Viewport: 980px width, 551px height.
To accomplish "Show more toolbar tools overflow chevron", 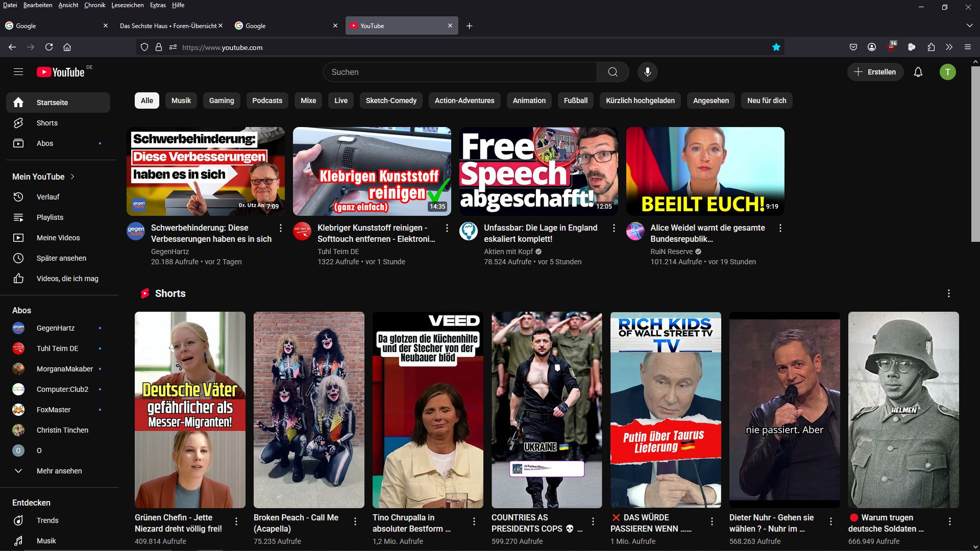I will point(949,47).
